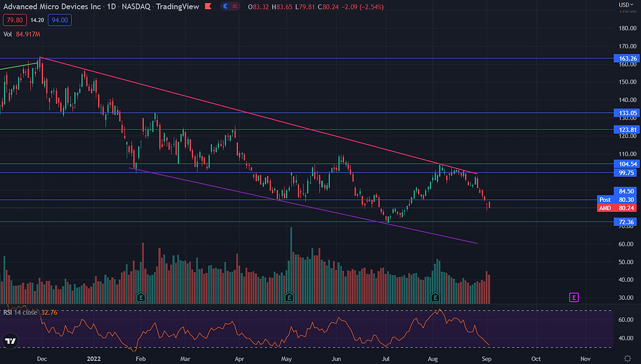Click the red 79.80 sell price button

pyautogui.click(x=14, y=20)
